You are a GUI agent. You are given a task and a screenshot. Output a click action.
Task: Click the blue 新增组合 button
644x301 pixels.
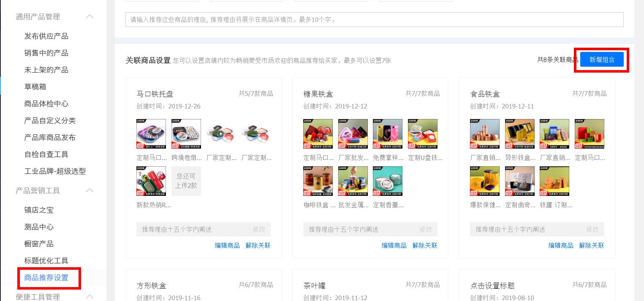coord(602,59)
